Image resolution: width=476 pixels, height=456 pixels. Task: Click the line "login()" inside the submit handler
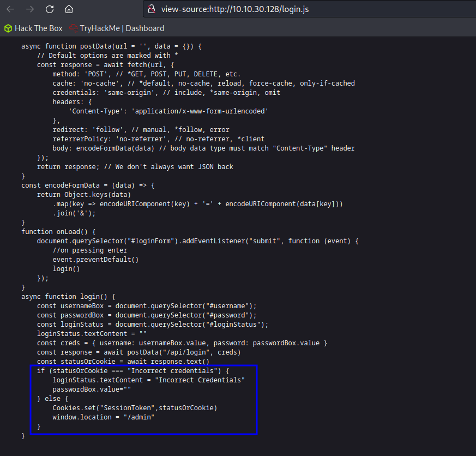(66, 269)
